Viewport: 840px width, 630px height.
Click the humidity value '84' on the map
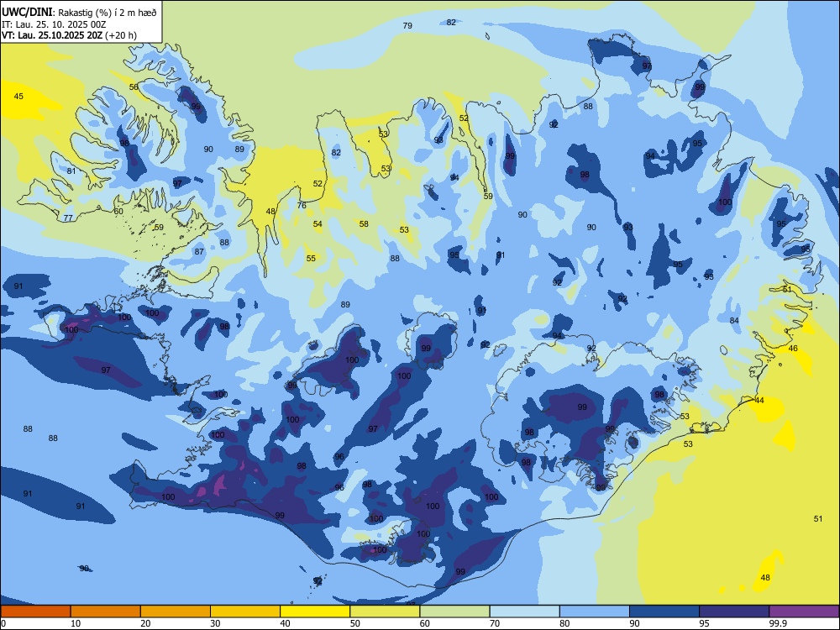click(x=734, y=321)
